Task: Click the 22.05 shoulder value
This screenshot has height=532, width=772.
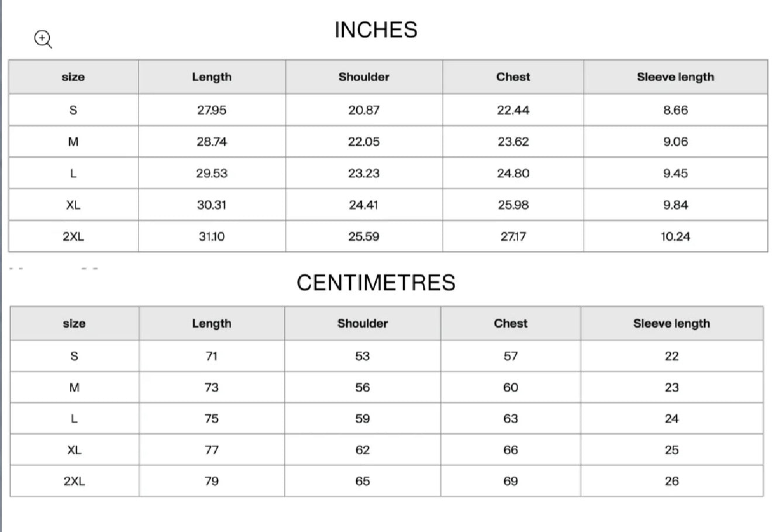Action: [x=364, y=141]
